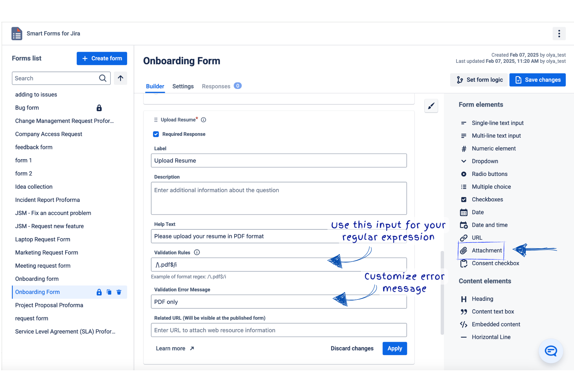Open the Responses tab

pyautogui.click(x=216, y=86)
